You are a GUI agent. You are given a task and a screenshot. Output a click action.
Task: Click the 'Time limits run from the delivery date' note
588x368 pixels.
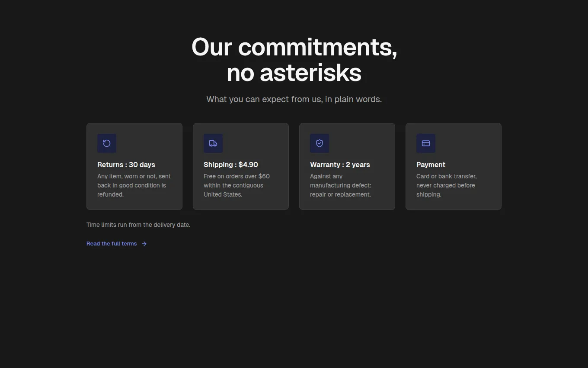138,225
